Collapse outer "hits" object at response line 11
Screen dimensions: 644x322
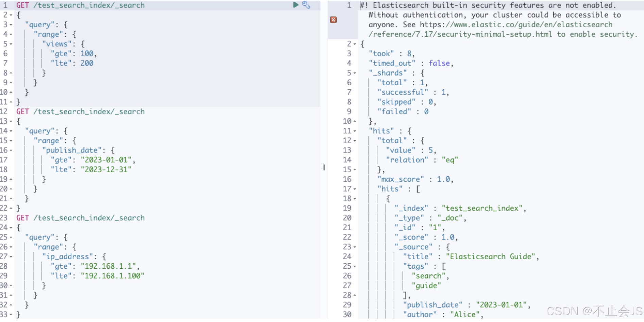click(x=355, y=131)
